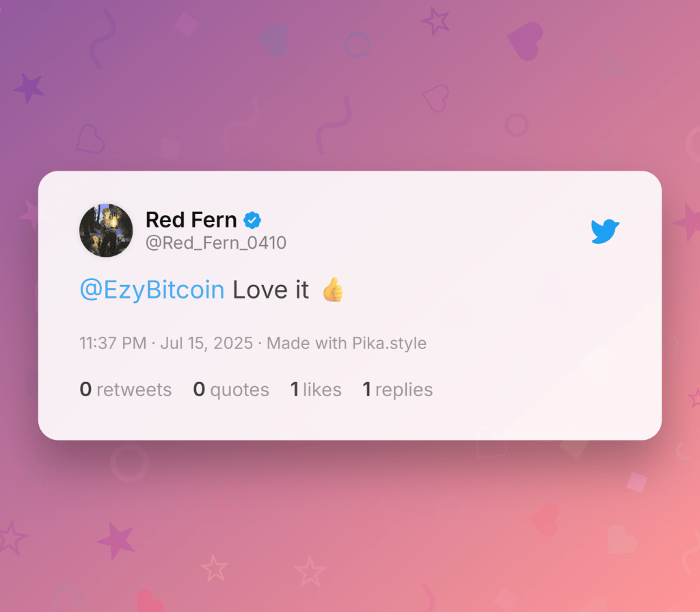Click the 1 replies count
700x612 pixels.
(x=397, y=389)
